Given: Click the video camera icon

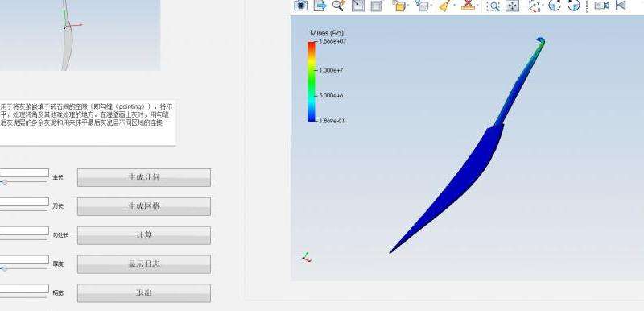Looking at the screenshot, I should click(x=601, y=6).
